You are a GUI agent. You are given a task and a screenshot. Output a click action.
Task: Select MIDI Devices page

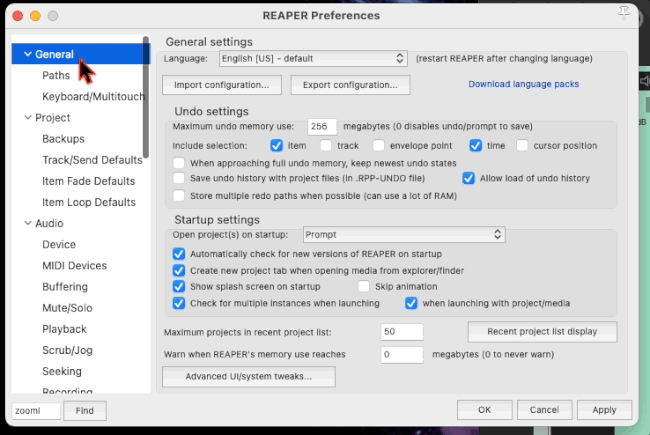click(x=74, y=266)
